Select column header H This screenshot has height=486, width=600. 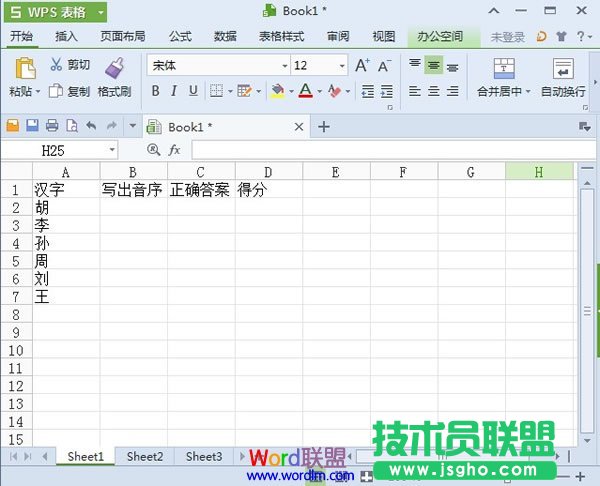click(x=539, y=172)
